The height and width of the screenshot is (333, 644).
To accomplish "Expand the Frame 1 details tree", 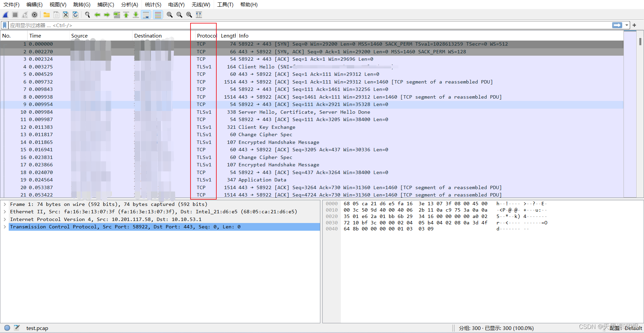I will click(5, 204).
